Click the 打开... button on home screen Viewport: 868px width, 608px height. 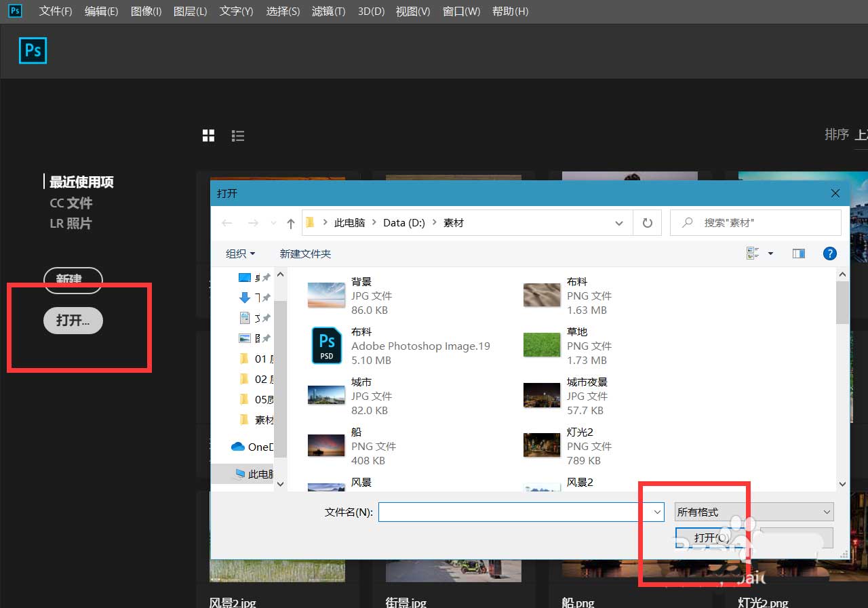(x=73, y=321)
